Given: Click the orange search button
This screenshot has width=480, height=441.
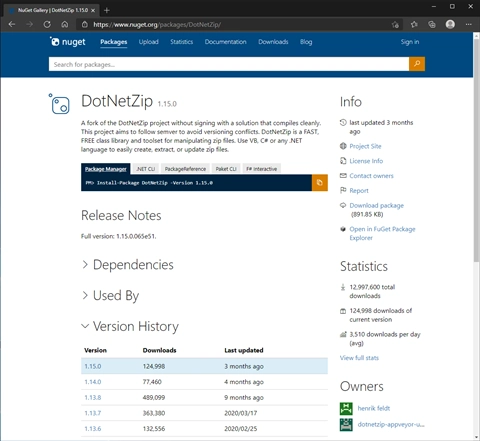Looking at the screenshot, I should click(x=417, y=64).
